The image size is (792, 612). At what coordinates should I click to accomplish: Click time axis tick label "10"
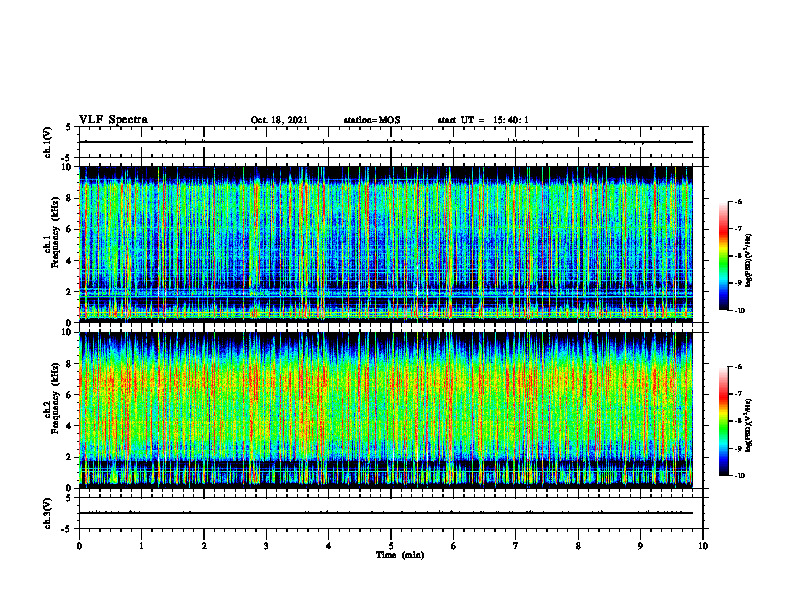[703, 546]
